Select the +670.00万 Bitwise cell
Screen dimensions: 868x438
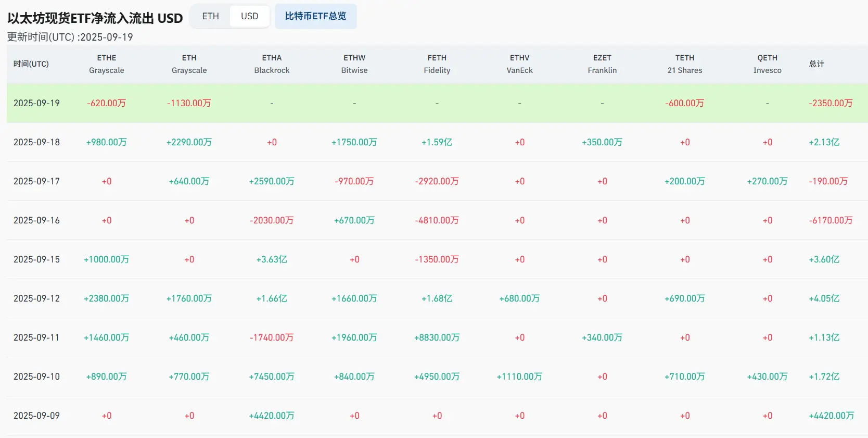(354, 220)
